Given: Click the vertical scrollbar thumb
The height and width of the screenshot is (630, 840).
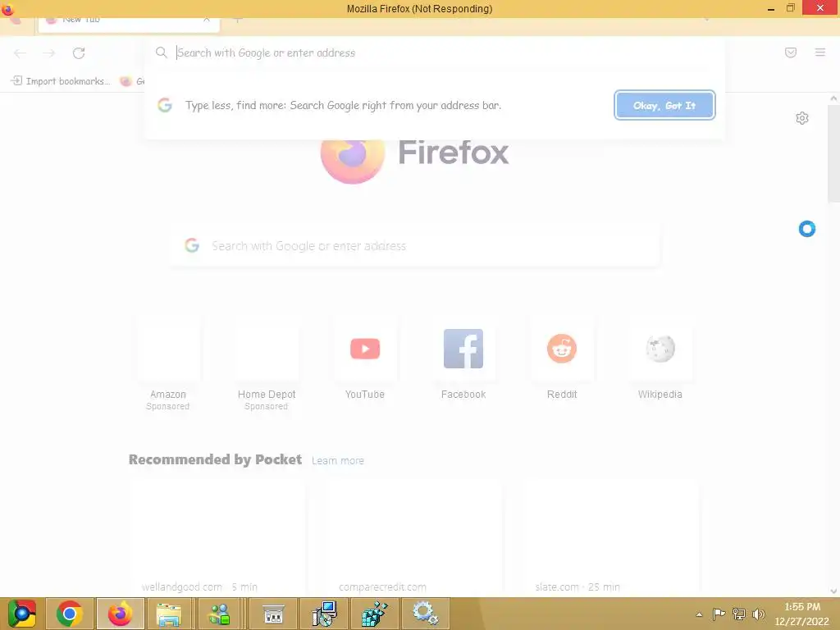Looking at the screenshot, I should click(833, 153).
